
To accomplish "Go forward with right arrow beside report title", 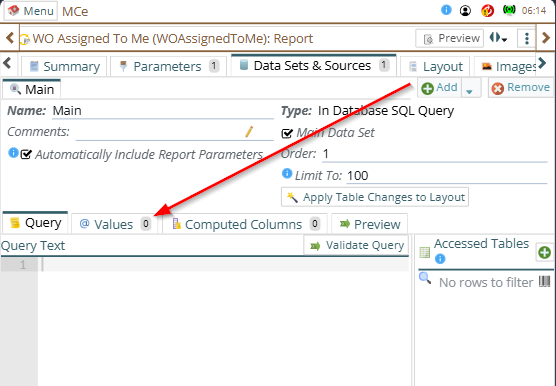I will point(546,38).
